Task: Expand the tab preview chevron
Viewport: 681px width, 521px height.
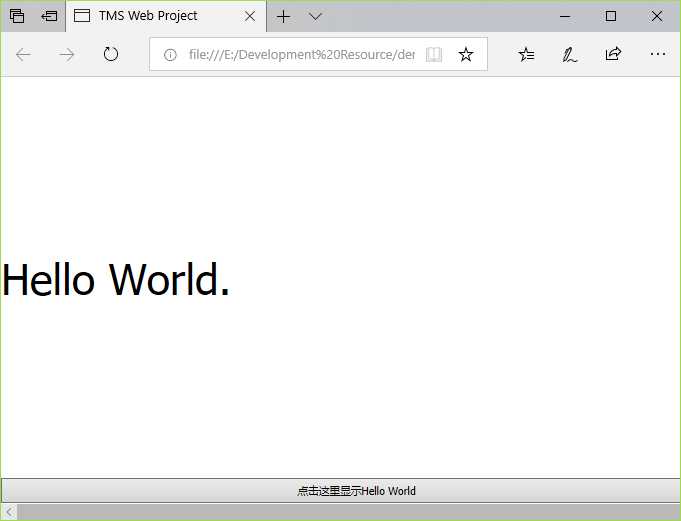Action: [315, 16]
